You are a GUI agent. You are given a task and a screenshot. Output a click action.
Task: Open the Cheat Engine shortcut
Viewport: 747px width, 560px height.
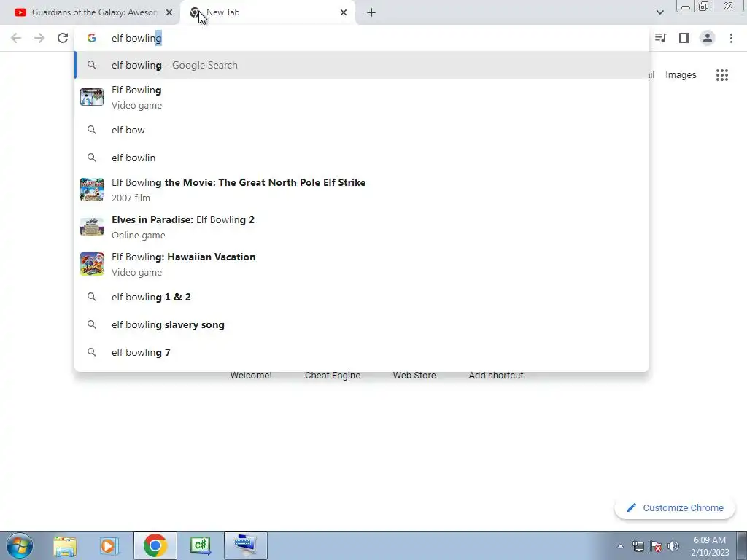point(333,376)
